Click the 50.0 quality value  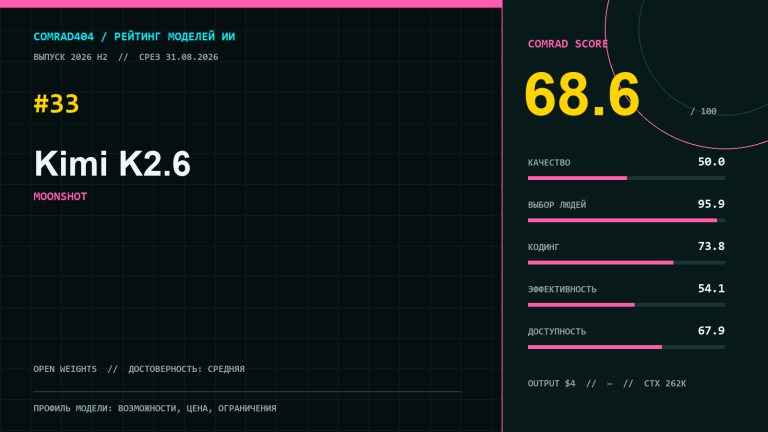click(711, 162)
